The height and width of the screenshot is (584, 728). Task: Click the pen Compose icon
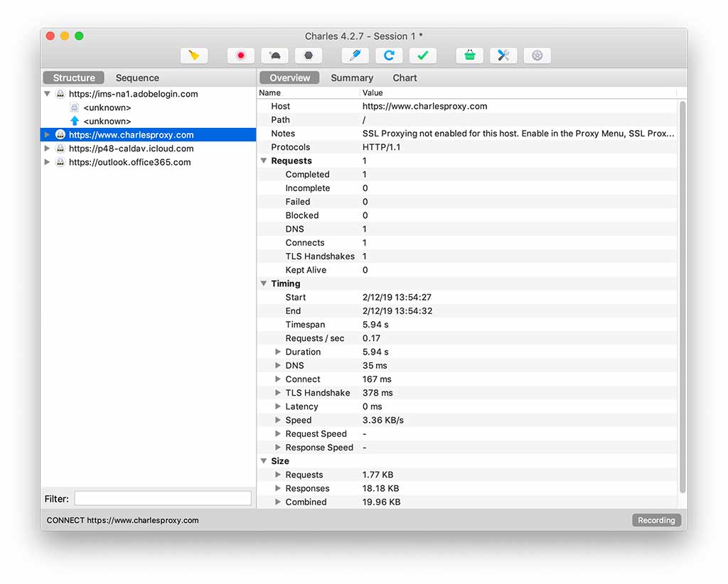tap(355, 55)
